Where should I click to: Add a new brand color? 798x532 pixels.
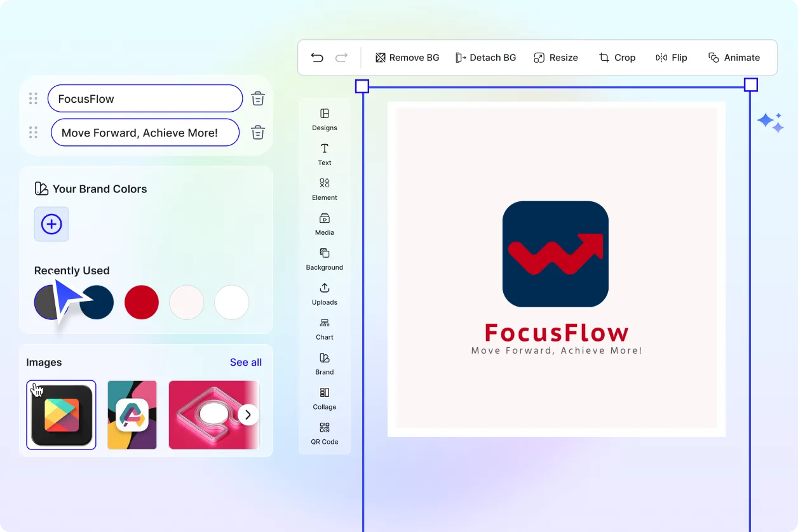click(51, 224)
